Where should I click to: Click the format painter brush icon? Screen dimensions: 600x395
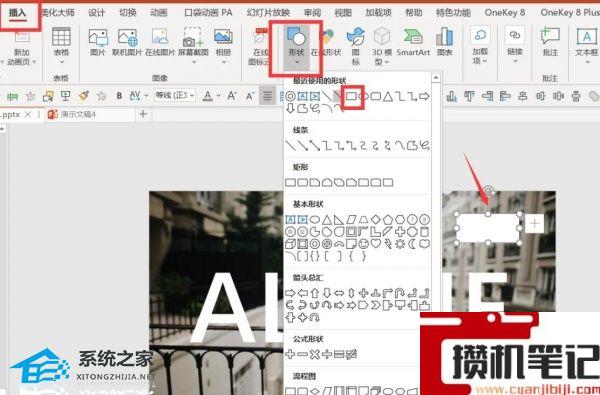tap(84, 96)
